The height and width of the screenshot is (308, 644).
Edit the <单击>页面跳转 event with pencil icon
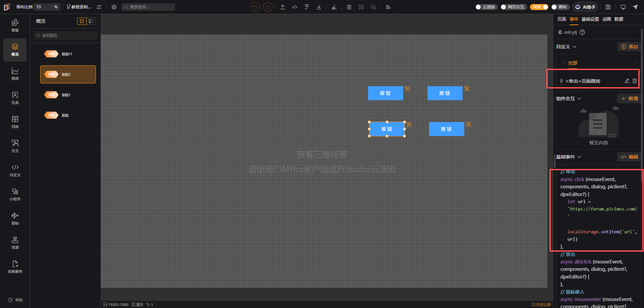(x=627, y=81)
